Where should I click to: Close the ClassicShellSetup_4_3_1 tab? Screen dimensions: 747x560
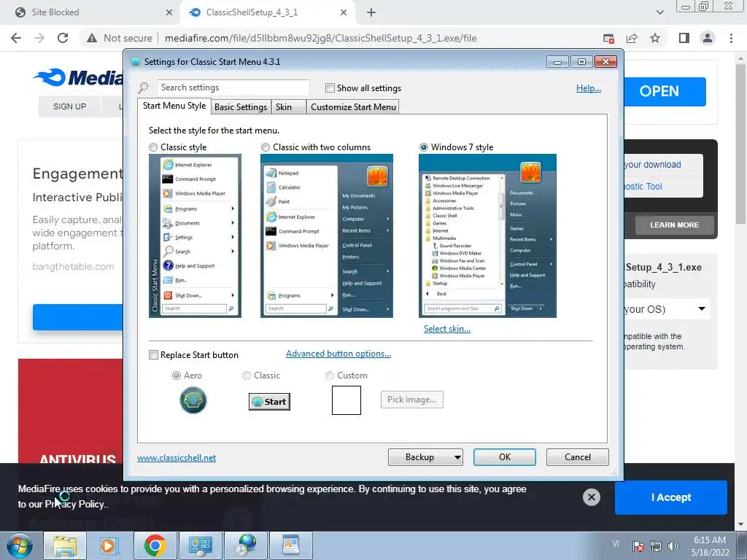pyautogui.click(x=344, y=12)
